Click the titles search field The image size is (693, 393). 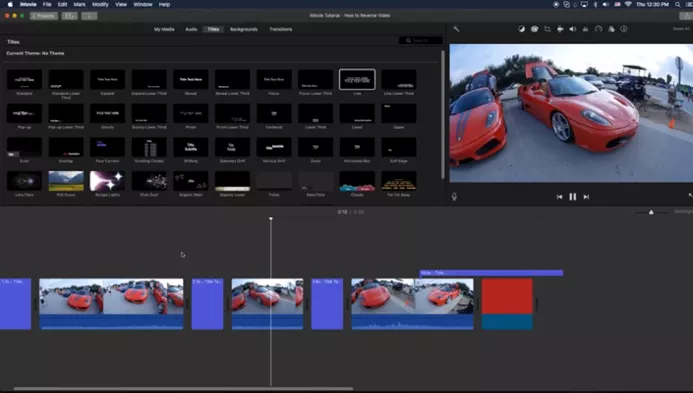tap(420, 40)
